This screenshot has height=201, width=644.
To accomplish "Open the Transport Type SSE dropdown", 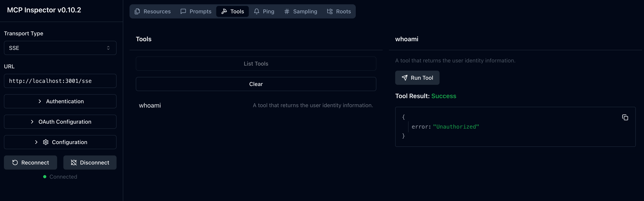I will [x=60, y=48].
